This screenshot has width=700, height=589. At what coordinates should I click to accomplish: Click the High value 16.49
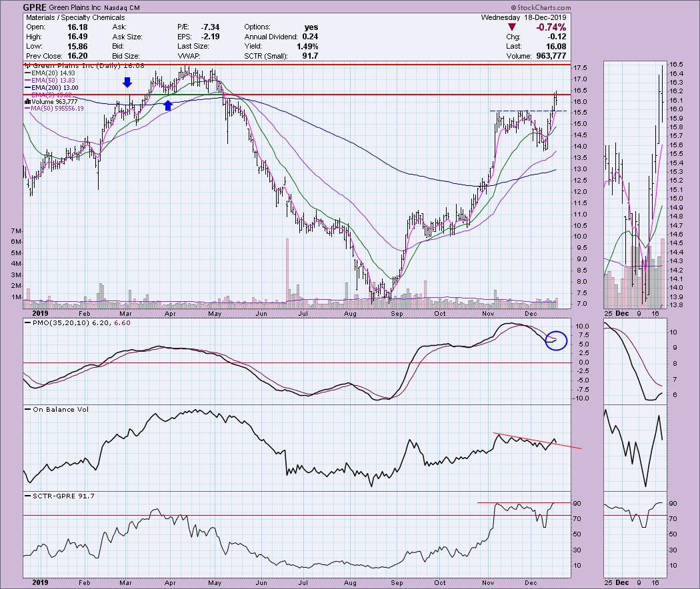pos(77,37)
